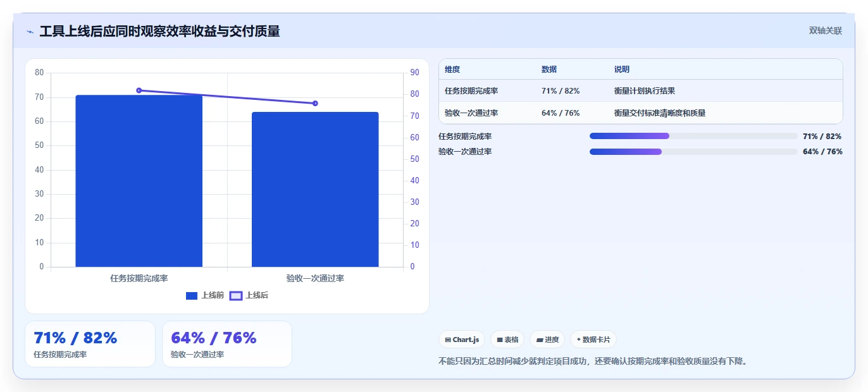Click the lightning icon beside the title
This screenshot has width=868, height=392.
[x=30, y=32]
